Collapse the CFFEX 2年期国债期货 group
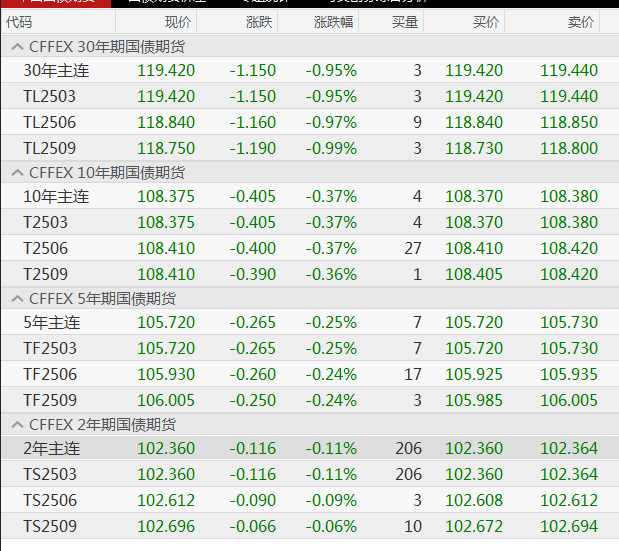The height and width of the screenshot is (551, 619). tap(17, 424)
